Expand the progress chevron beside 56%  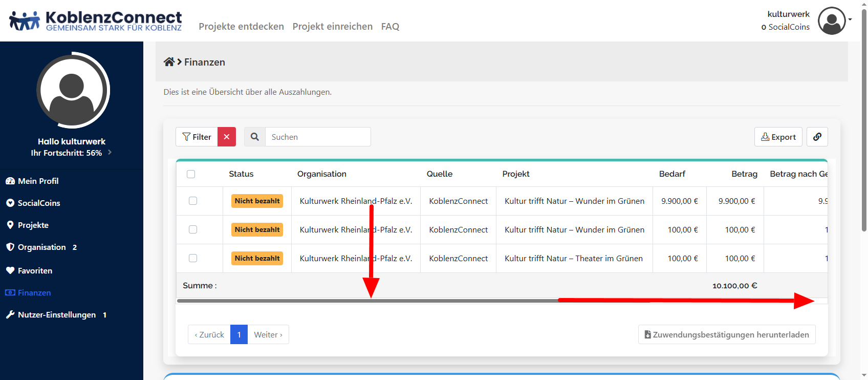(x=110, y=153)
